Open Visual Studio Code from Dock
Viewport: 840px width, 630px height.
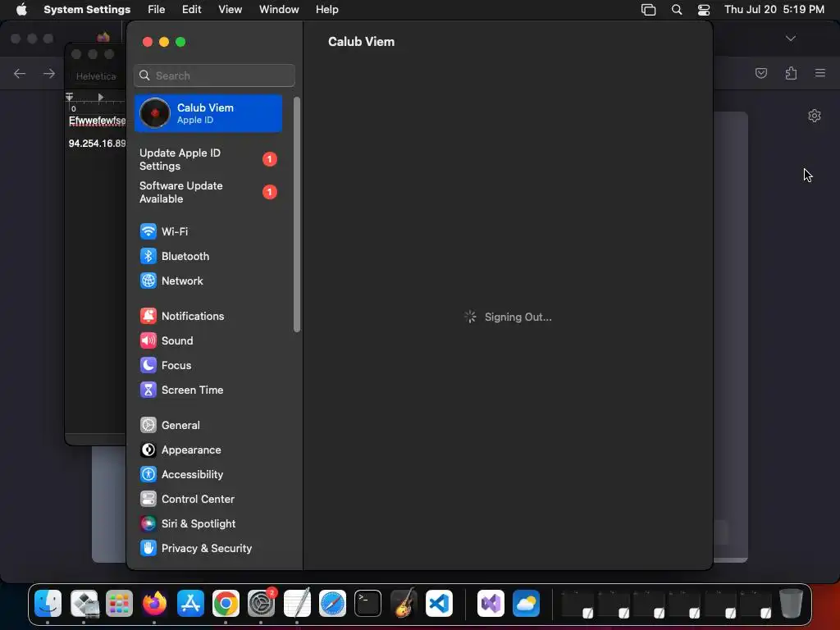[440, 603]
